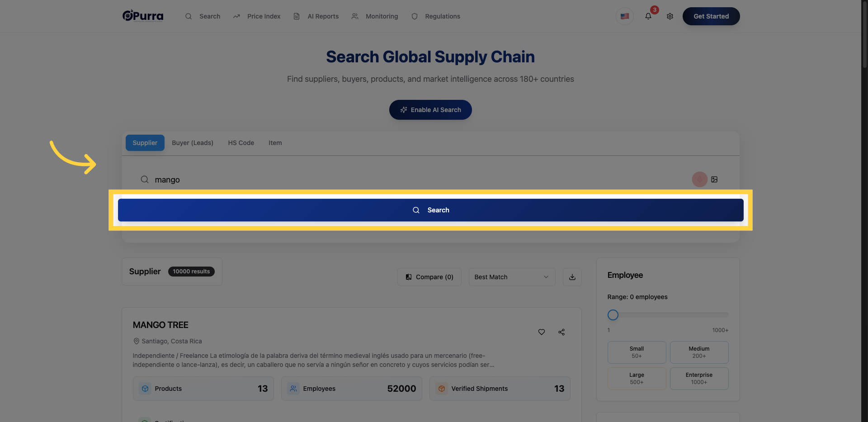This screenshot has height=422, width=868.
Task: Switch to the Buyer (Leads) tab
Action: pos(193,143)
